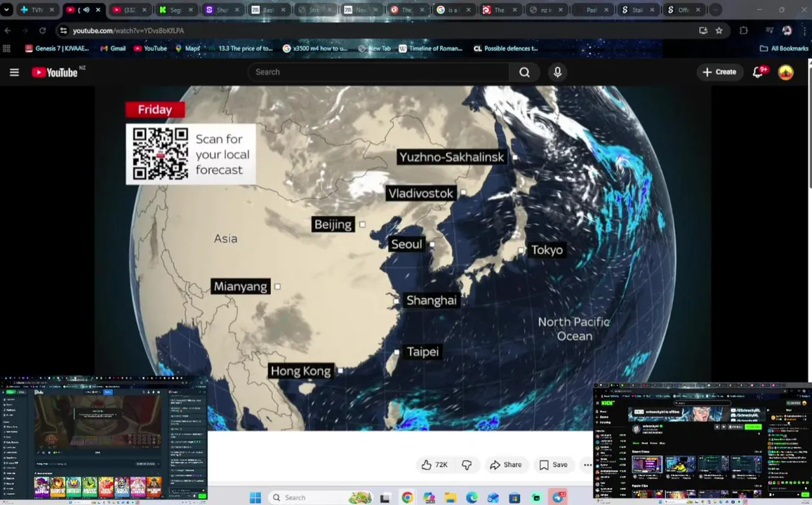Viewport: 812px width, 505px height.
Task: Open Task View on the taskbar
Action: pos(385,498)
